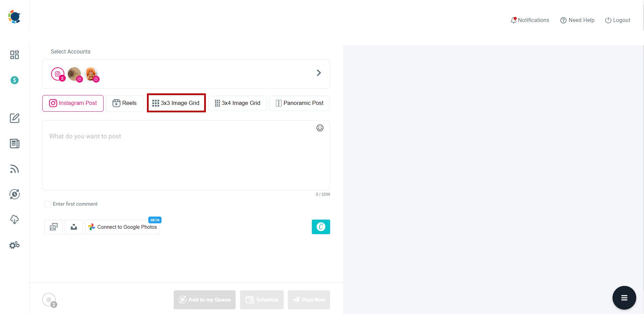Switch to the 3x4 Image Grid tab
Image resolution: width=644 pixels, height=314 pixels.
(237, 103)
